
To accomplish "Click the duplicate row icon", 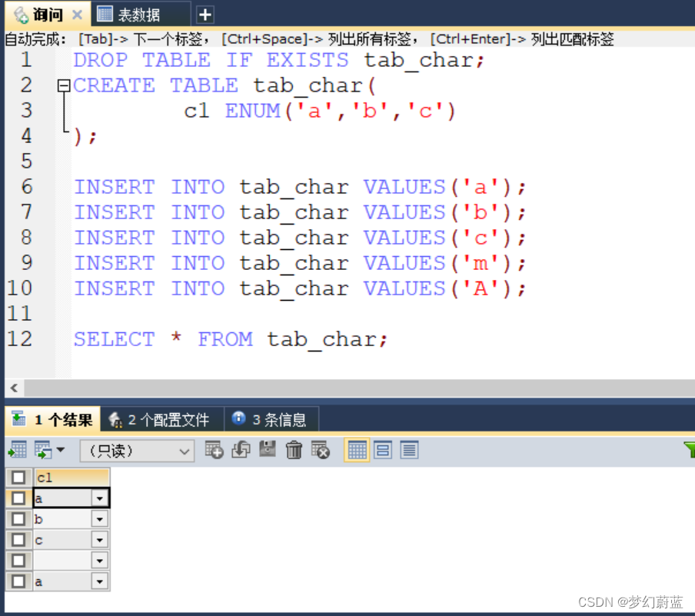I will (x=241, y=450).
